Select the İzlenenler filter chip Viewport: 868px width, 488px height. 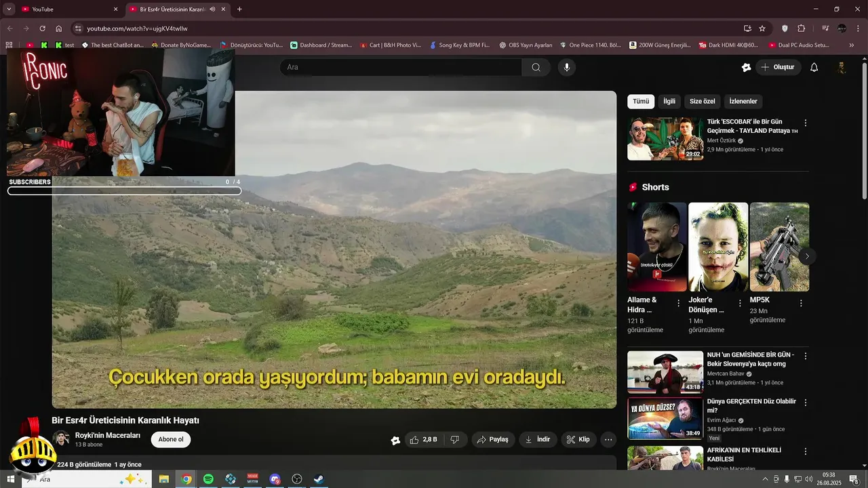743,101
